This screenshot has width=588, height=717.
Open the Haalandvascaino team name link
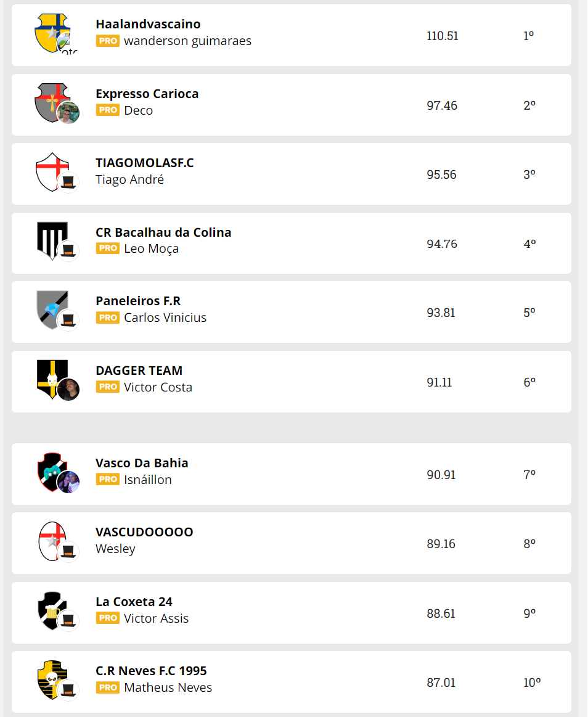click(148, 25)
